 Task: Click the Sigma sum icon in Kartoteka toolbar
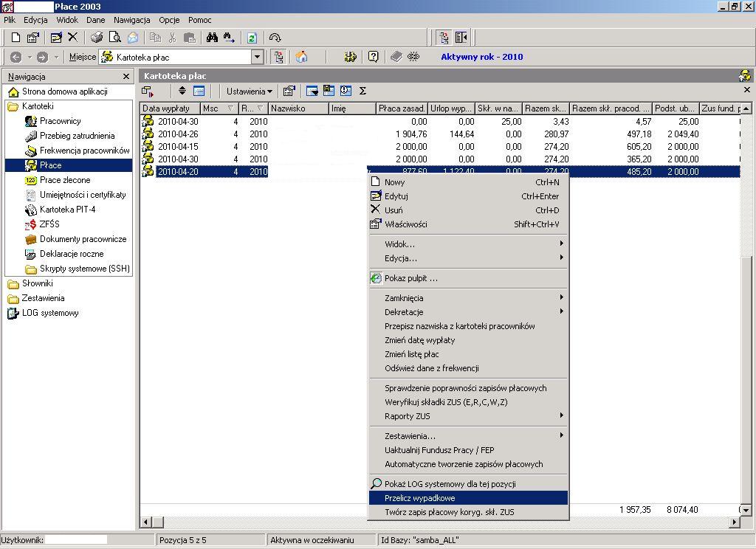[362, 91]
